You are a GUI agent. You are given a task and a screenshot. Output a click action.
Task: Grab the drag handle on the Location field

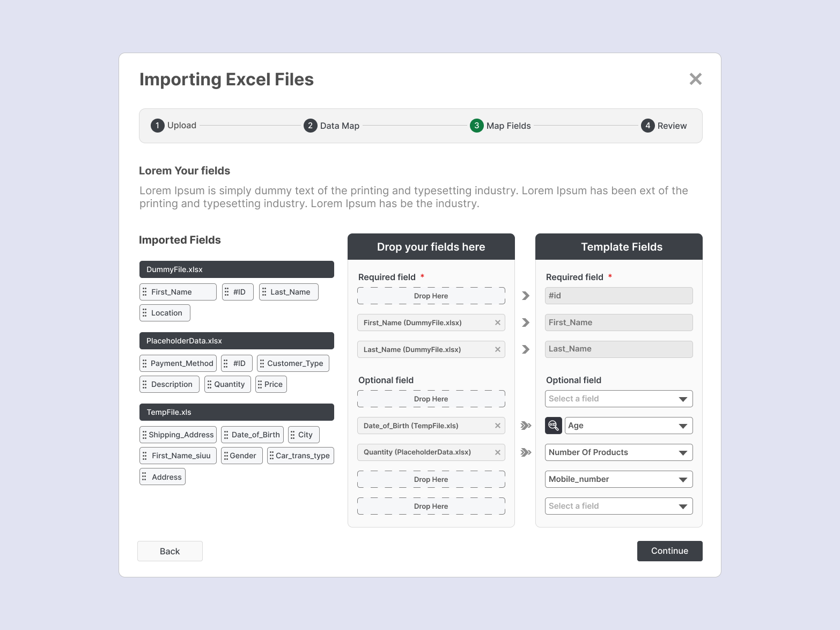click(x=144, y=312)
